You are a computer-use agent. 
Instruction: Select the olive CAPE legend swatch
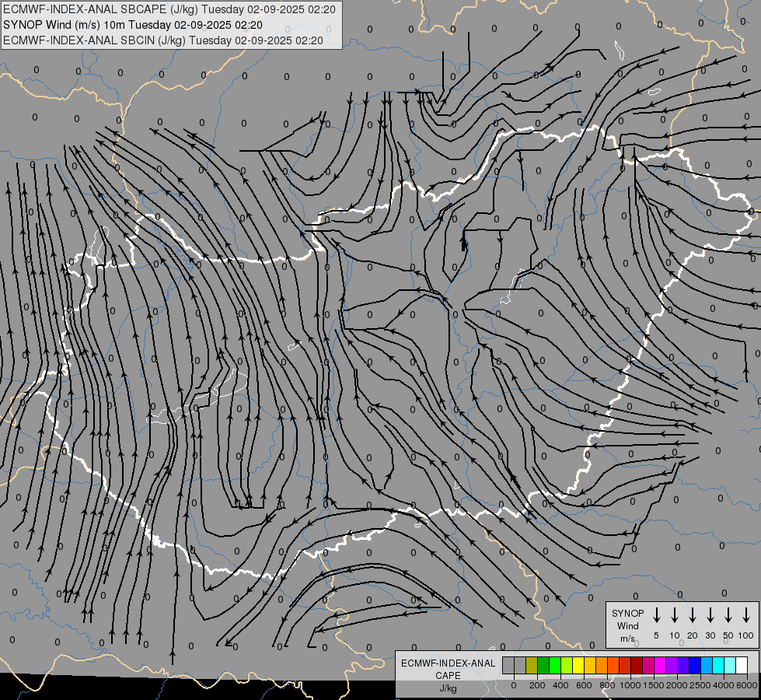click(x=532, y=665)
